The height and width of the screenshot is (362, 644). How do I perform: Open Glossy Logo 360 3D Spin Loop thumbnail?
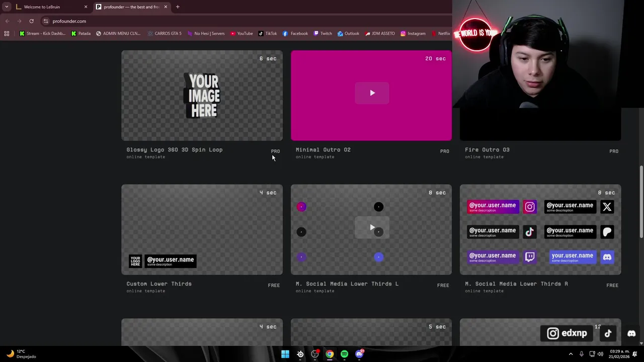point(202,96)
